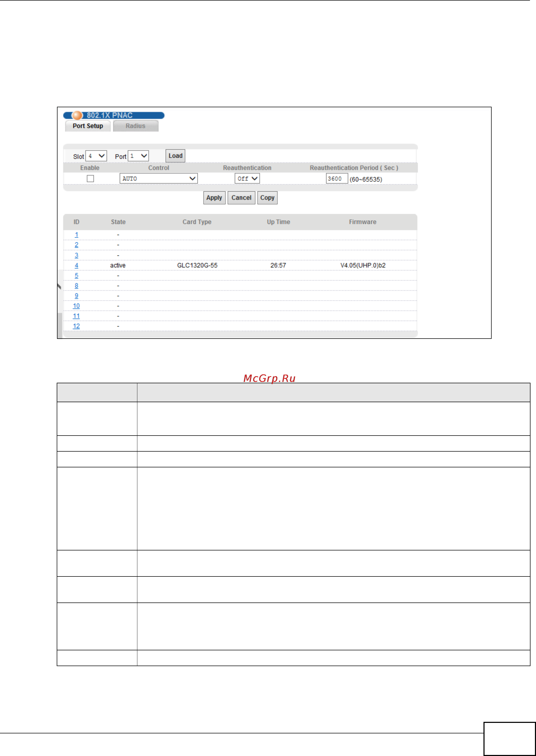
Task: Open slot ID 4 link
Action: coord(76,265)
